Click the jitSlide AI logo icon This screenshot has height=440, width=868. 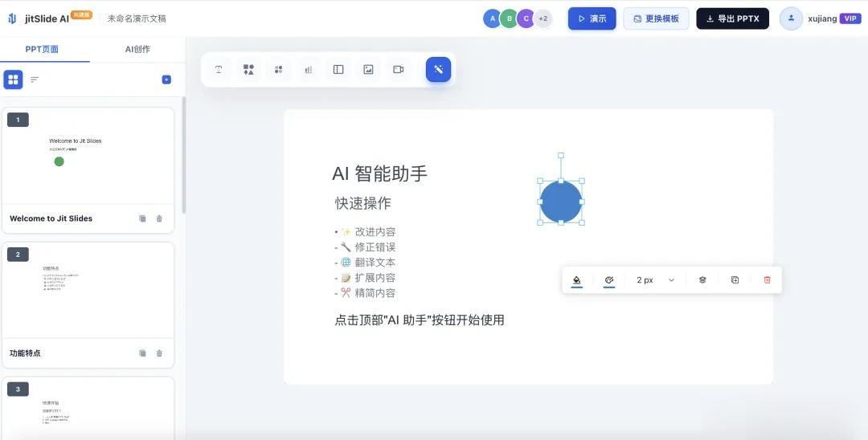point(12,18)
